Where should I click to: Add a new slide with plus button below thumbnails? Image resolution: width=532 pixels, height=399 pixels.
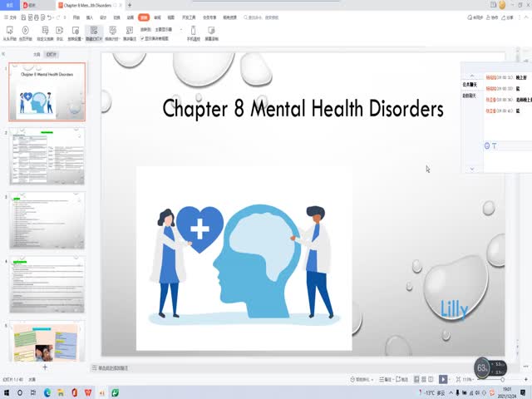pyautogui.click(x=45, y=367)
